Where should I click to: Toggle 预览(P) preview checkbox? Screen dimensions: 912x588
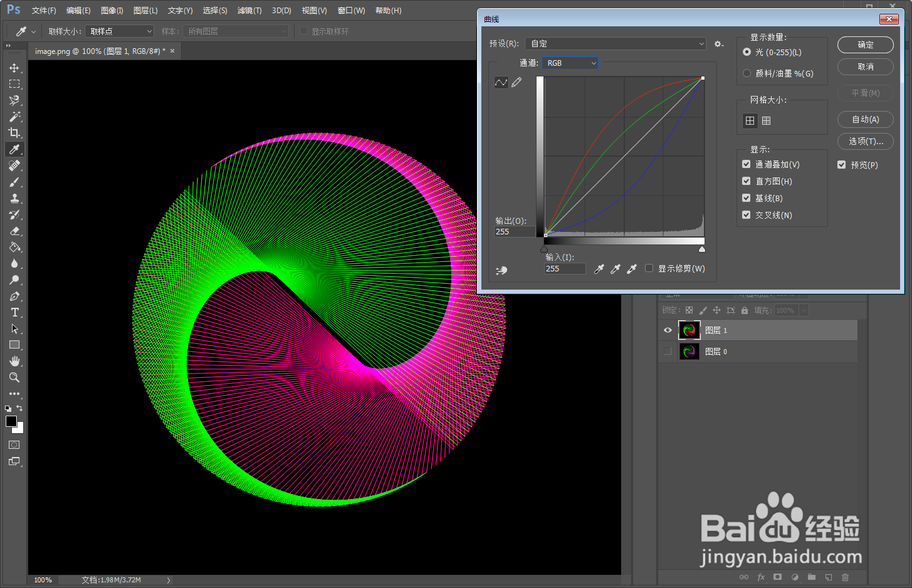tap(842, 165)
